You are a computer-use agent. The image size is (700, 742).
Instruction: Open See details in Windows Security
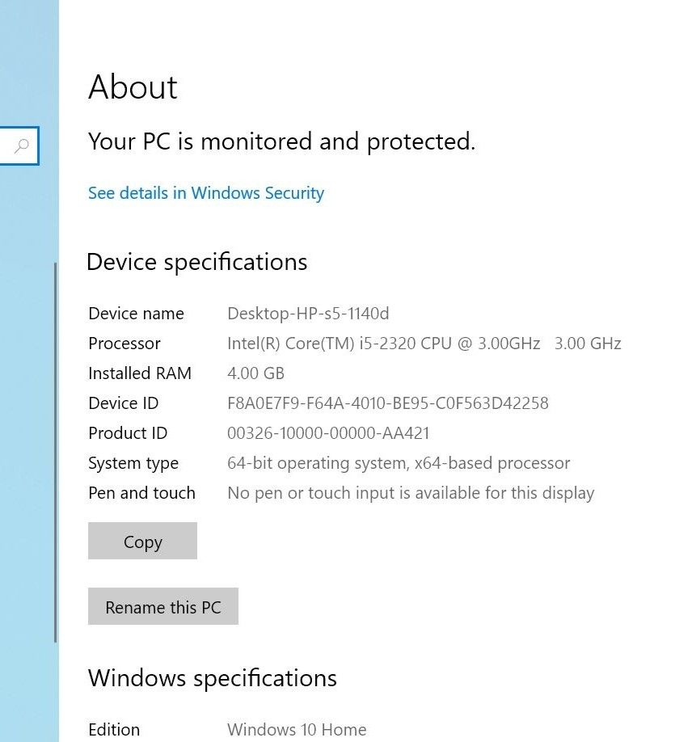coord(205,193)
